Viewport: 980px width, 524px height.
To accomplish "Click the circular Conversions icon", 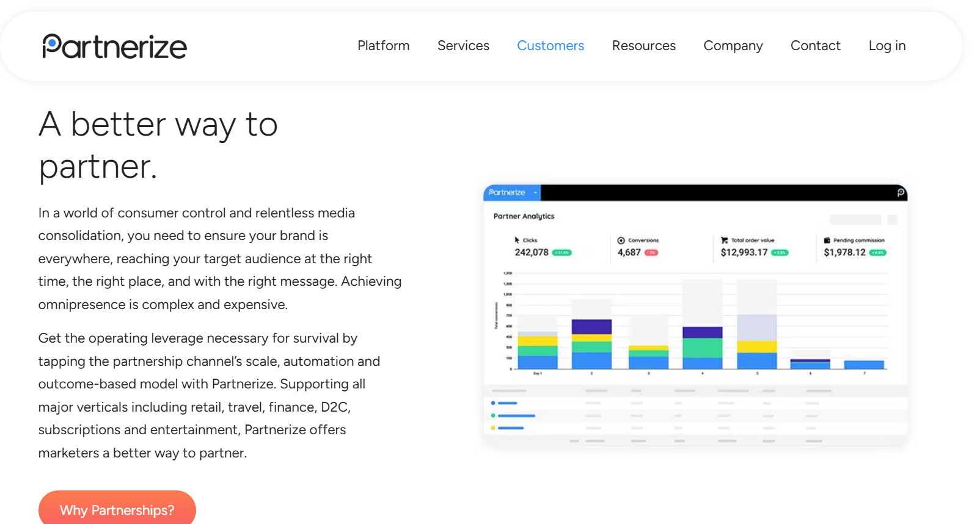I will (x=621, y=240).
